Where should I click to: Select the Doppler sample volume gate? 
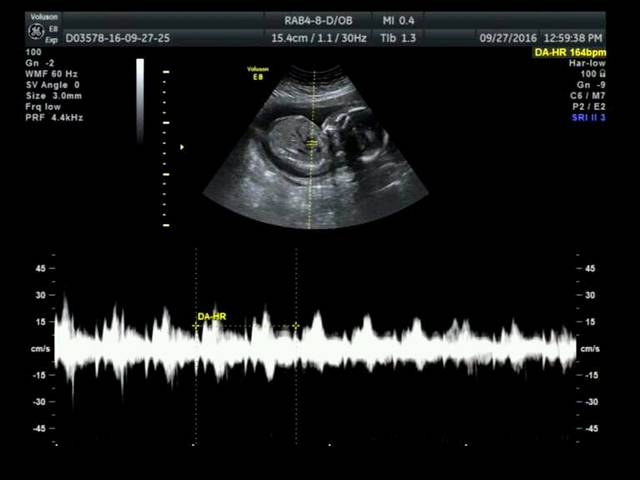[312, 144]
